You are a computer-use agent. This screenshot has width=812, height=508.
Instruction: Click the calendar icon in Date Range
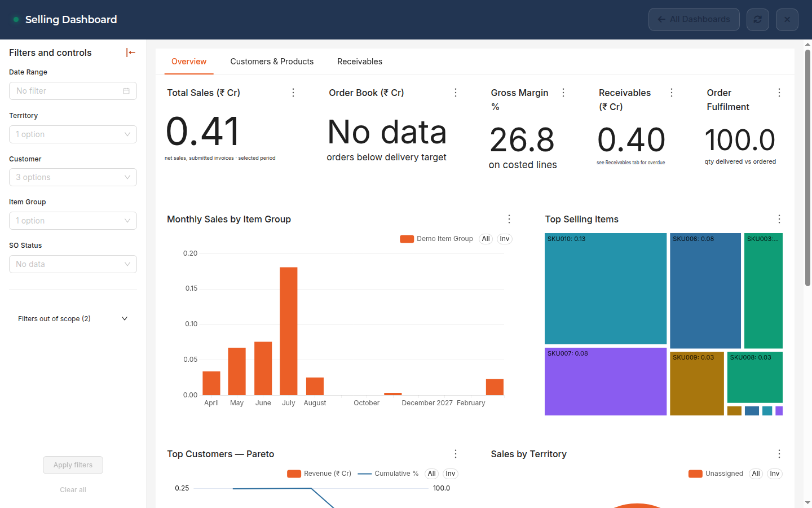click(x=126, y=91)
